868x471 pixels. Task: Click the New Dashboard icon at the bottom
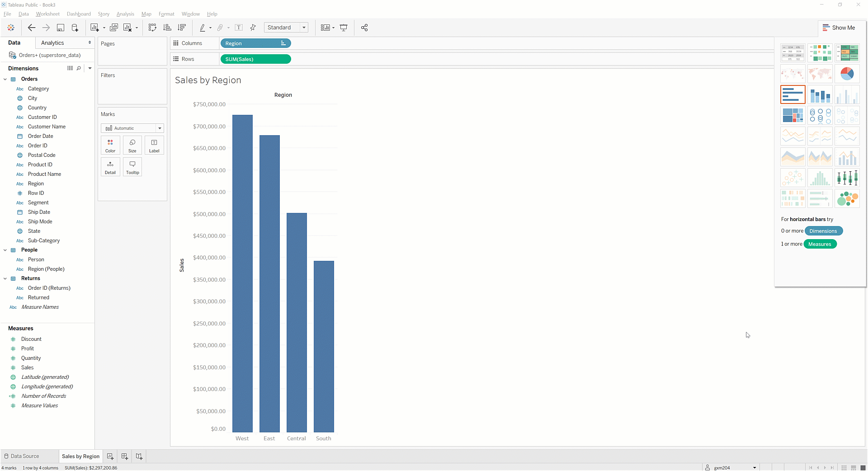(125, 457)
